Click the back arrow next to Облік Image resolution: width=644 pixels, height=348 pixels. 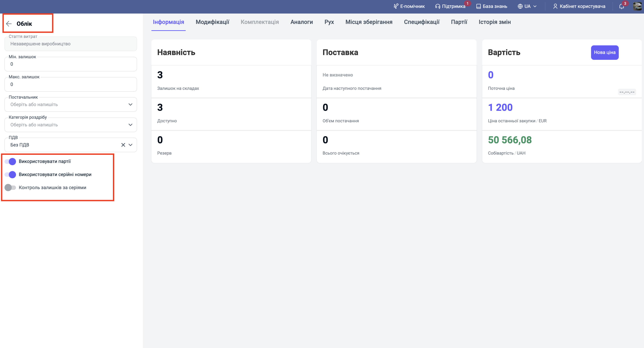coord(9,24)
